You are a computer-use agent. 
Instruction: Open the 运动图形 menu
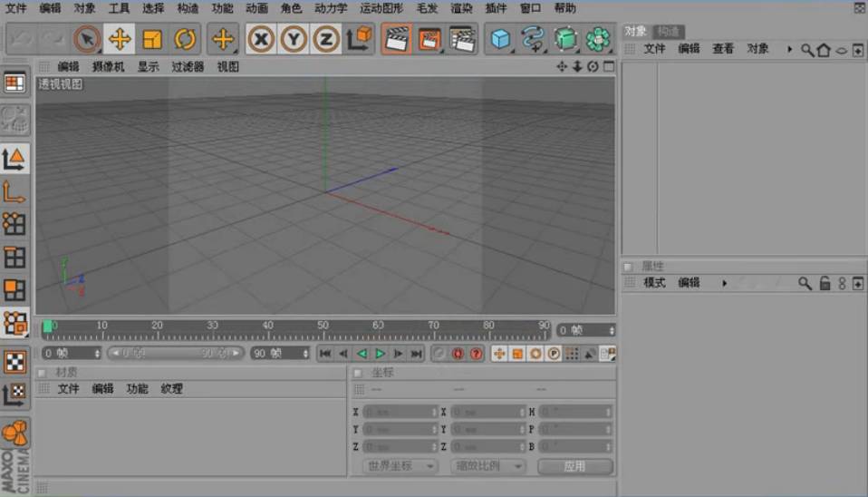pos(381,8)
